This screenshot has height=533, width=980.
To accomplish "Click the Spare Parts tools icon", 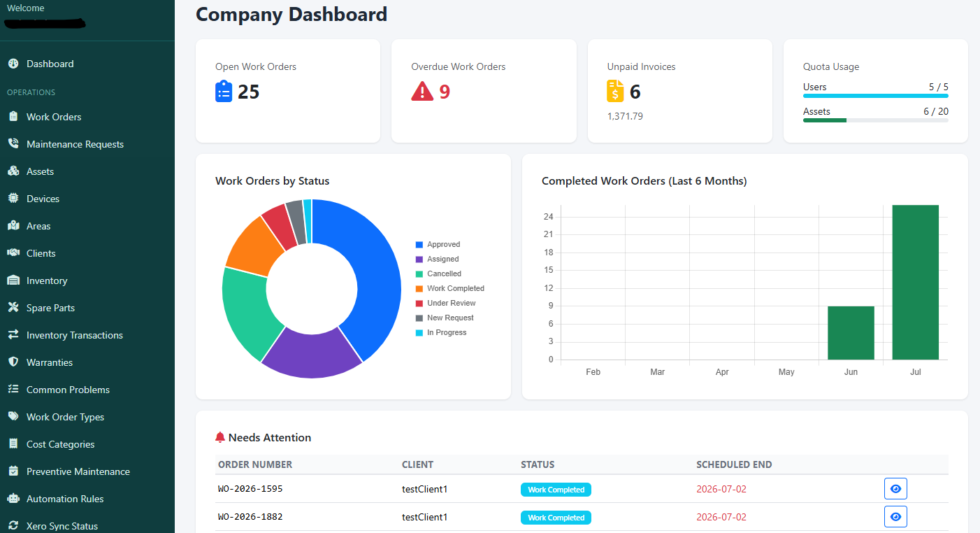I will tap(13, 308).
